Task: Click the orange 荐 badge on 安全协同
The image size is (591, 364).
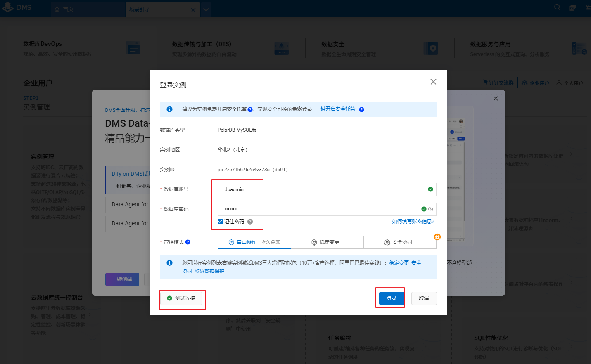Action: [437, 237]
